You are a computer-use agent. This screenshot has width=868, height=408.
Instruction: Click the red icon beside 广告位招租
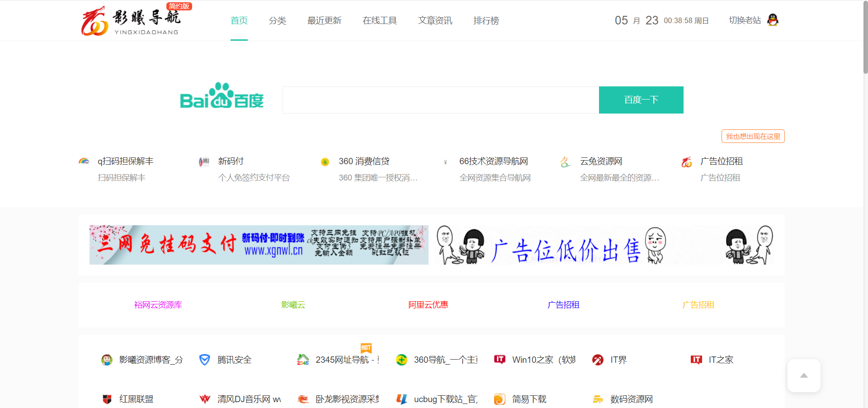click(x=687, y=162)
